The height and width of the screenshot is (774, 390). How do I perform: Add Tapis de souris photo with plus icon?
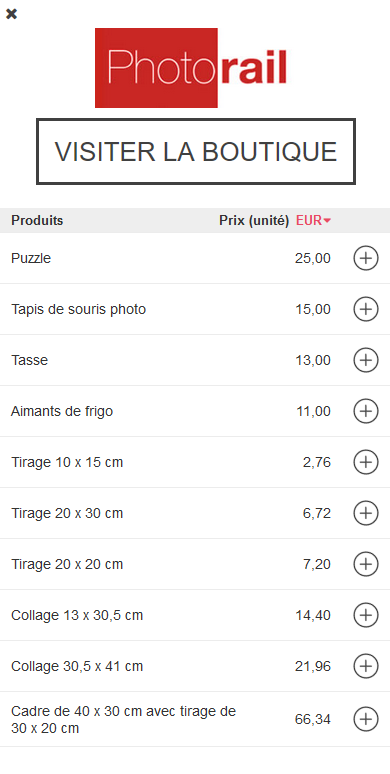[x=366, y=310]
